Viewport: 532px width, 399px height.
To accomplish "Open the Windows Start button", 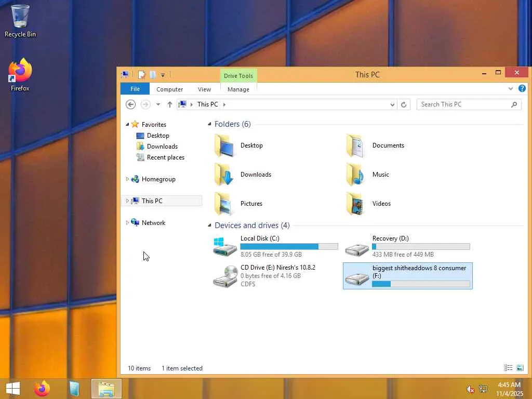I will tap(13, 389).
